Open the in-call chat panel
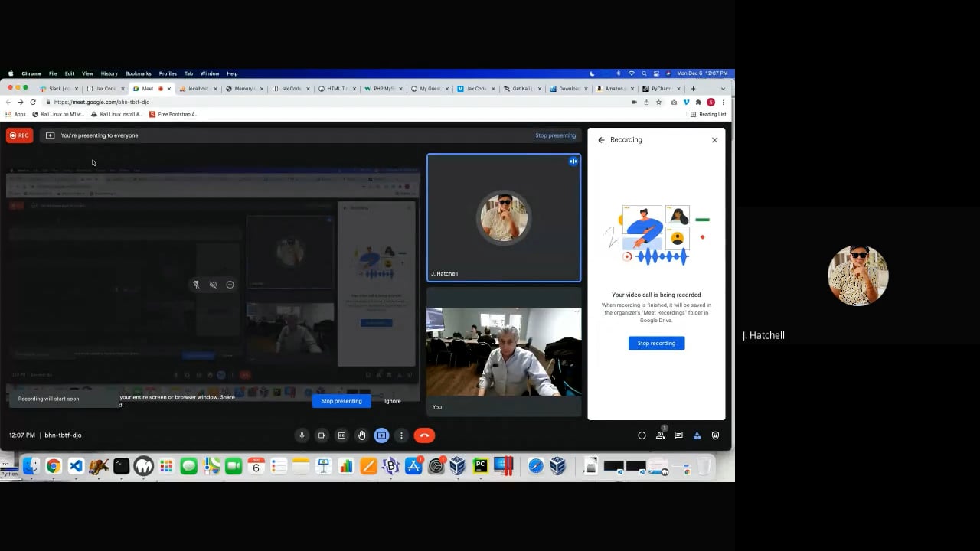 [678, 435]
